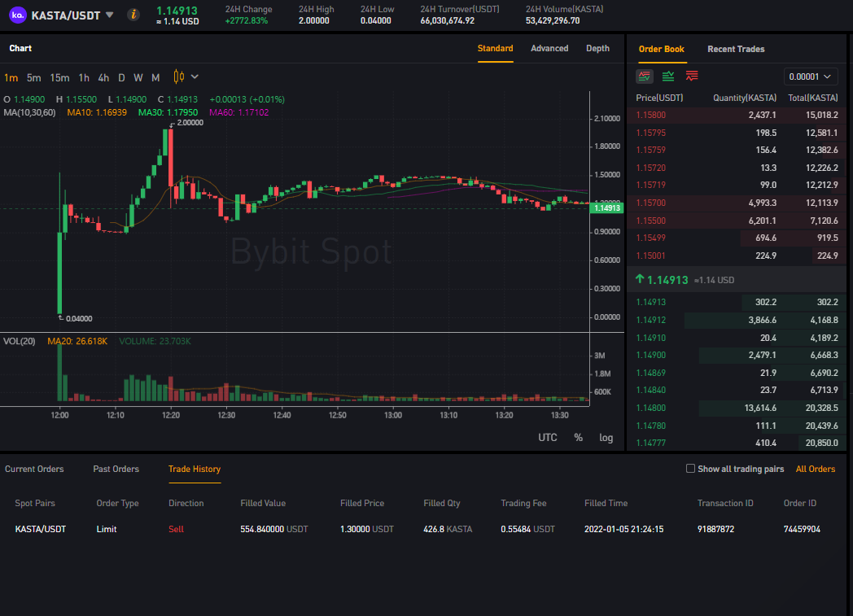Open the 0.00001 price precision dropdown
The width and height of the screenshot is (853, 616).
[x=810, y=76]
